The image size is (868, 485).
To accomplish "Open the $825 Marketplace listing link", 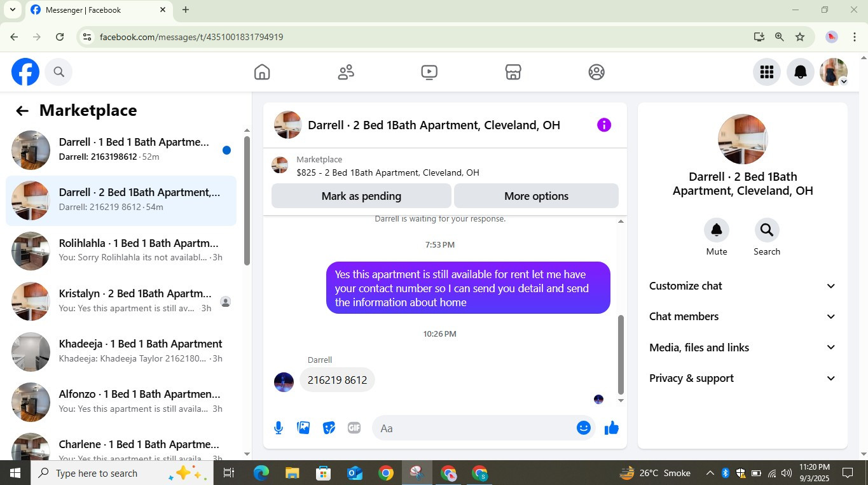I will 388,172.
